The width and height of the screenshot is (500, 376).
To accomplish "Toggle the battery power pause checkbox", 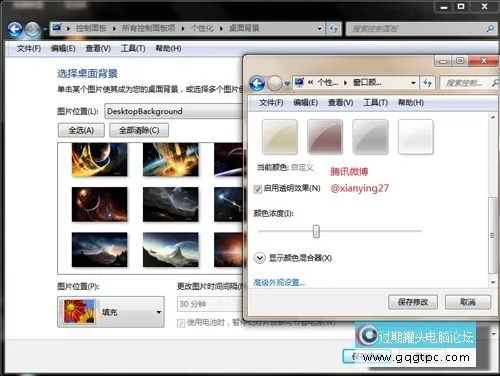I will (x=181, y=323).
